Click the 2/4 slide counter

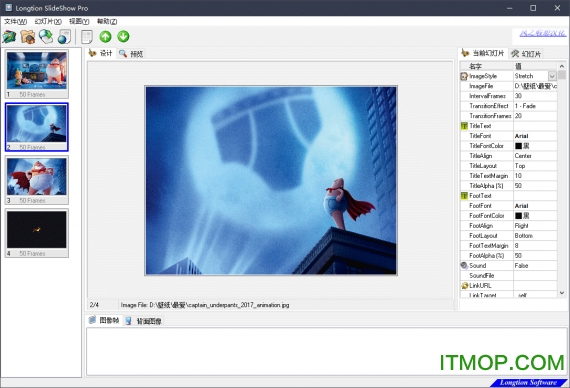pyautogui.click(x=94, y=305)
